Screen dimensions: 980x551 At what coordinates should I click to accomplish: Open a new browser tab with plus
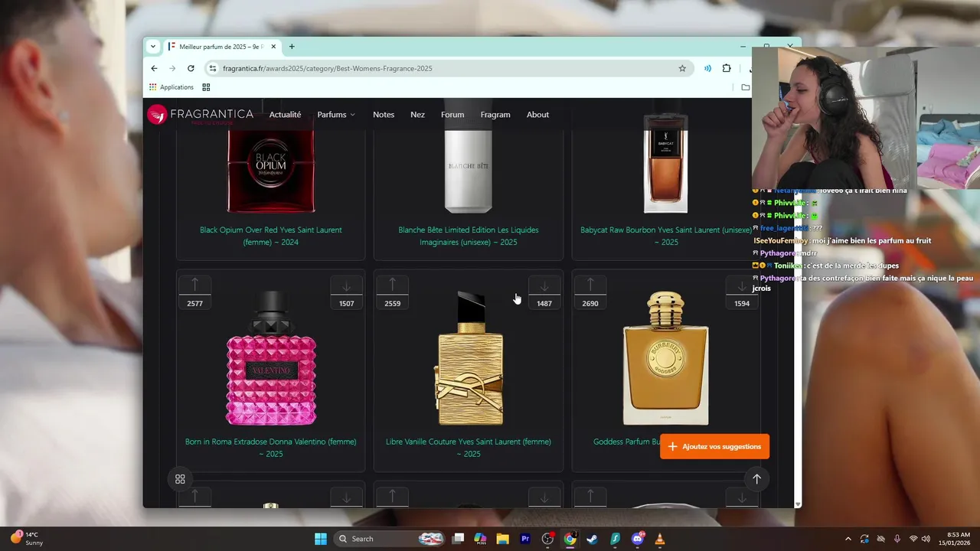(292, 47)
